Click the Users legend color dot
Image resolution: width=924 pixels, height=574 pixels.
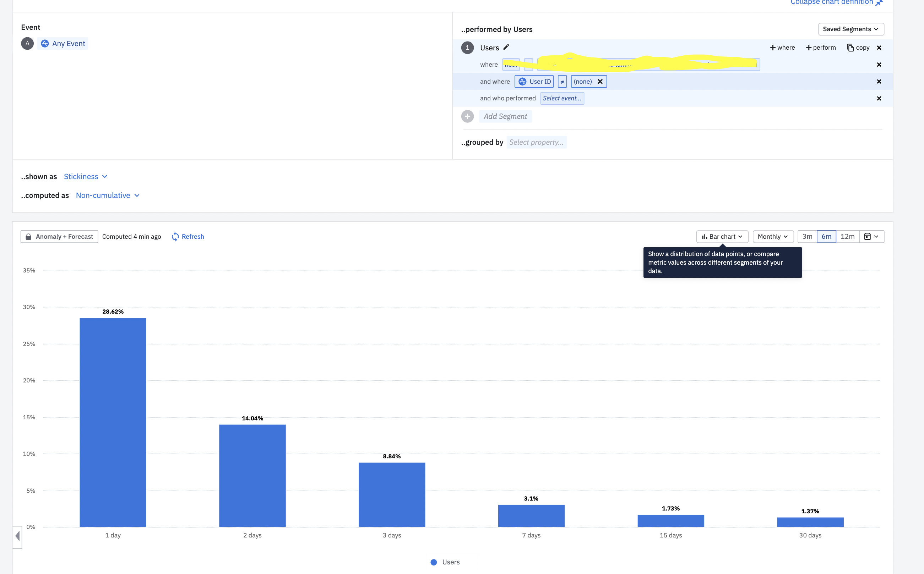click(434, 562)
